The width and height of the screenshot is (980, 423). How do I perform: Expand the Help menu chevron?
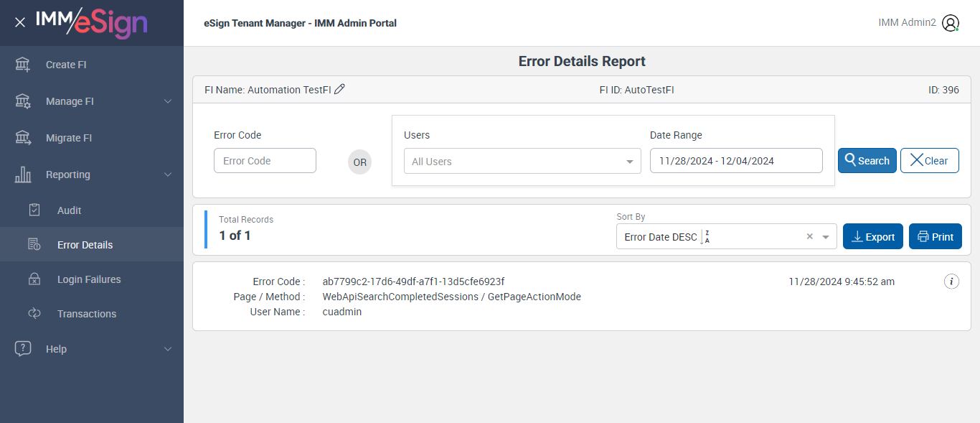[x=168, y=349]
